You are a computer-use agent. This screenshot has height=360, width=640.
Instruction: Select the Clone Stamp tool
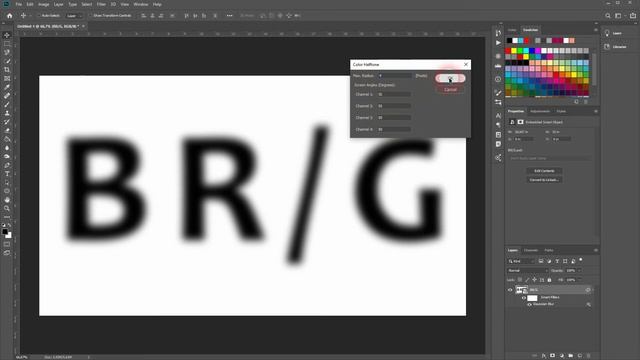pyautogui.click(x=7, y=113)
